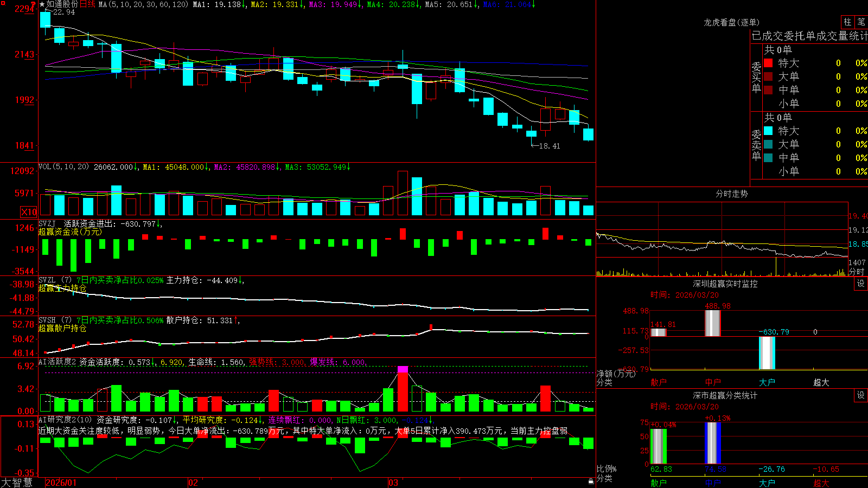Screen dimensions: 868x488
Task: Click the SVZJ indicator name
Action: click(47, 223)
